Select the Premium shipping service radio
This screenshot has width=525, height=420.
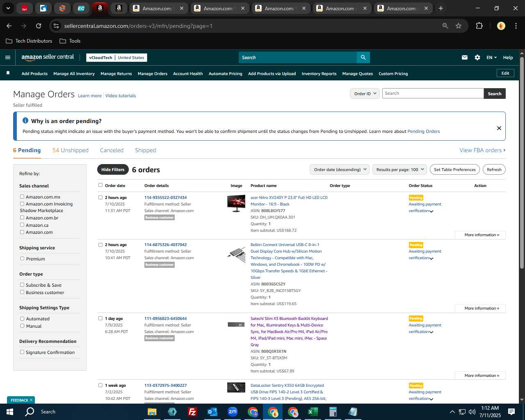(22, 259)
